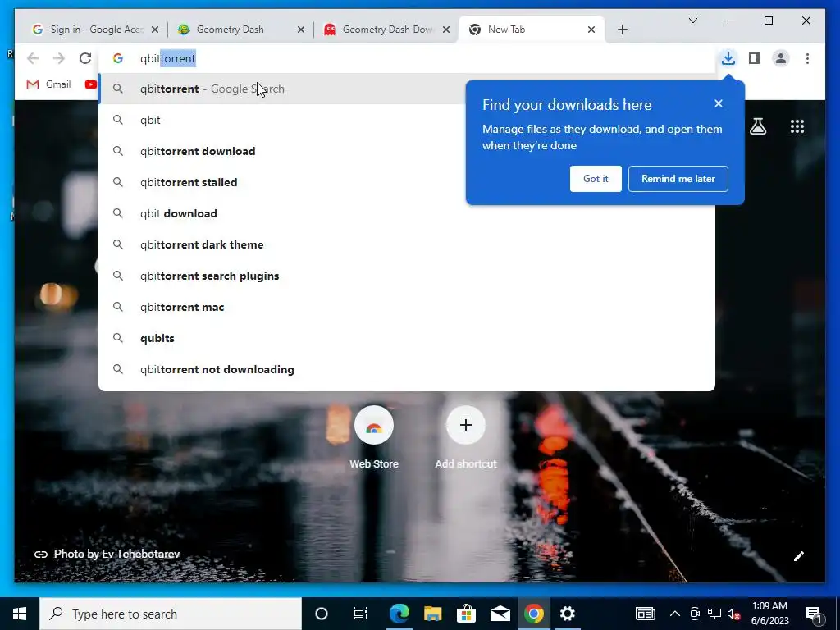Expand hidden system tray icons chevron

[x=675, y=614]
